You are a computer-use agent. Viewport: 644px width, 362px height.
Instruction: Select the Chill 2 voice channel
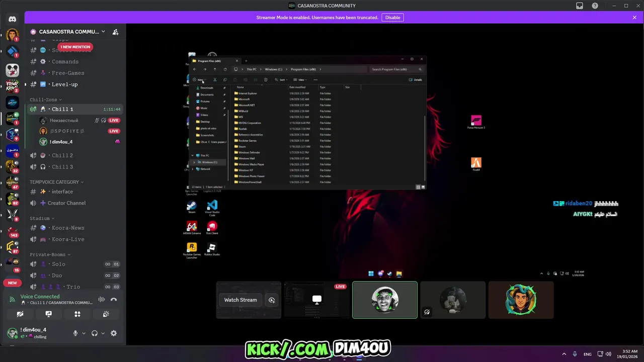point(75,155)
